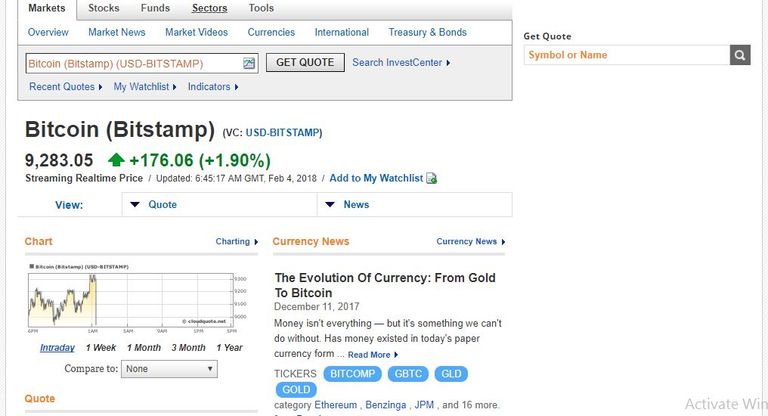Select the 1 Week chart range
The width and height of the screenshot is (768, 416).
click(100, 348)
